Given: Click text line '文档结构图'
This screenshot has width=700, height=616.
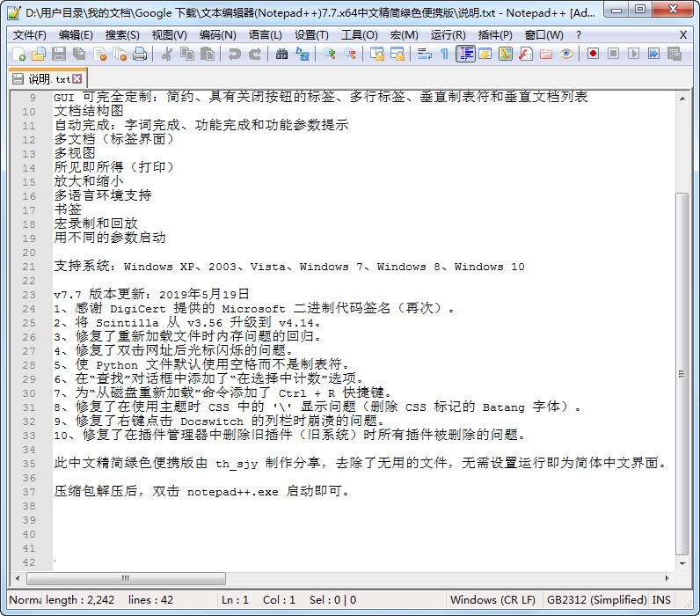Looking at the screenshot, I should (x=89, y=111).
